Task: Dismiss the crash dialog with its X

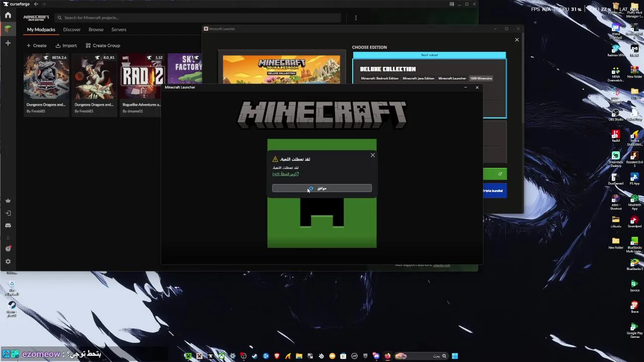Action: pyautogui.click(x=373, y=155)
